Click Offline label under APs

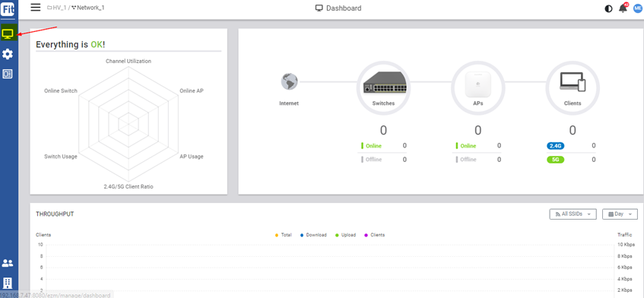tap(468, 160)
